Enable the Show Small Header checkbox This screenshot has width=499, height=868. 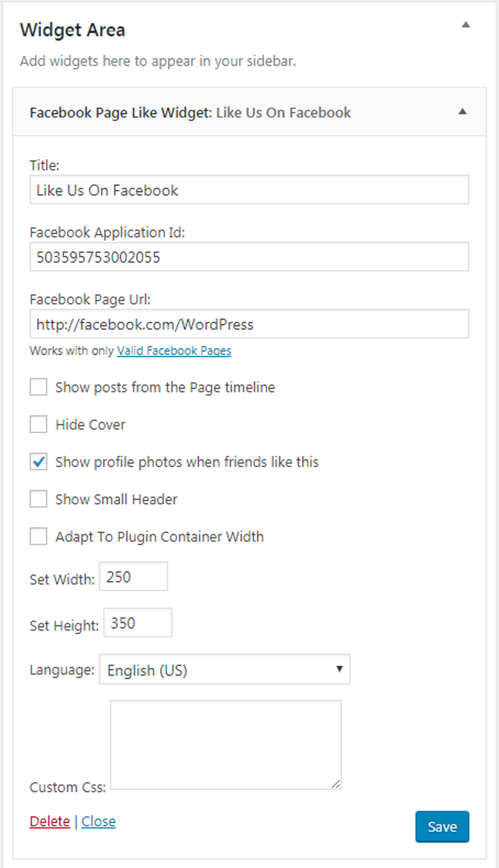pos(39,499)
